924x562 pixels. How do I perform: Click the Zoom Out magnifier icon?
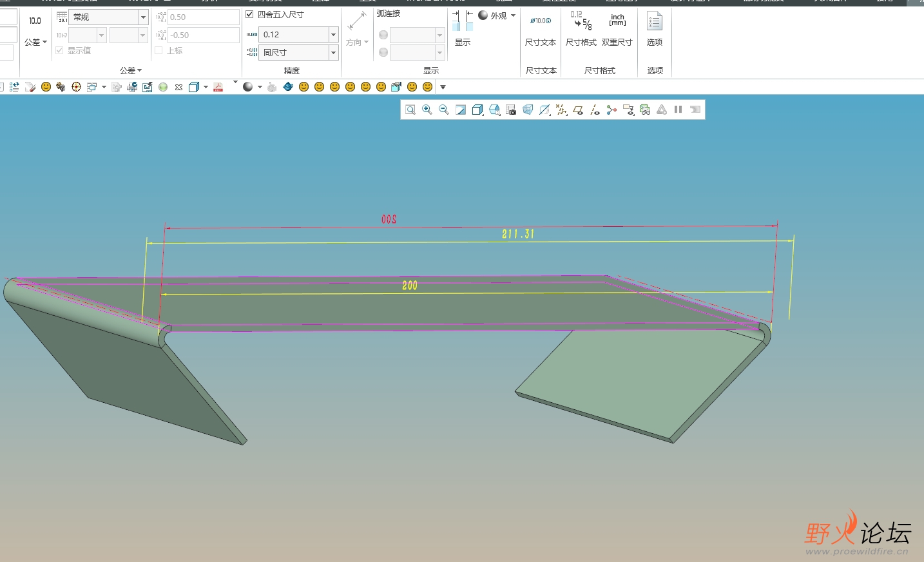point(444,110)
